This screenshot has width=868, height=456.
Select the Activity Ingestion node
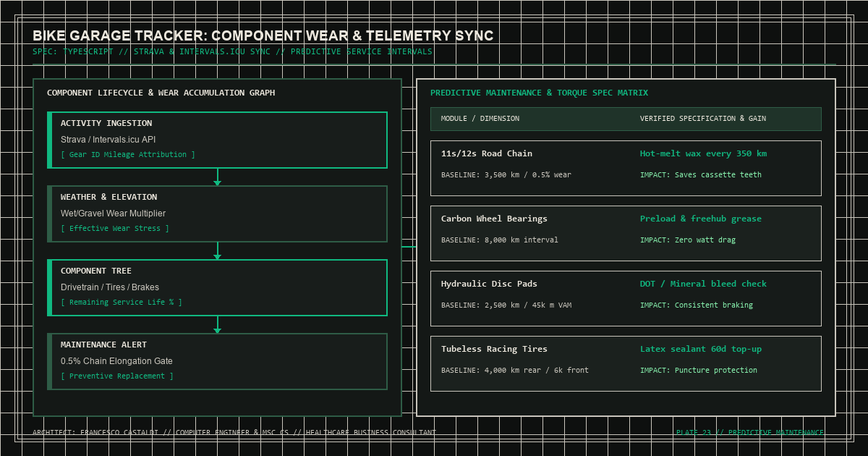point(217,140)
